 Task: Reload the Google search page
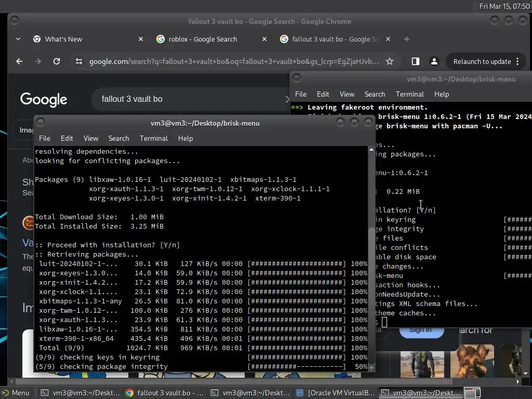tap(57, 61)
